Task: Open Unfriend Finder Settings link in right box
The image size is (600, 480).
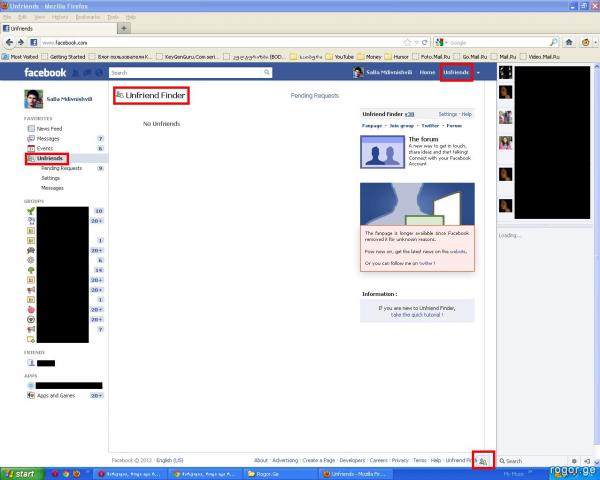Action: pyautogui.click(x=448, y=114)
